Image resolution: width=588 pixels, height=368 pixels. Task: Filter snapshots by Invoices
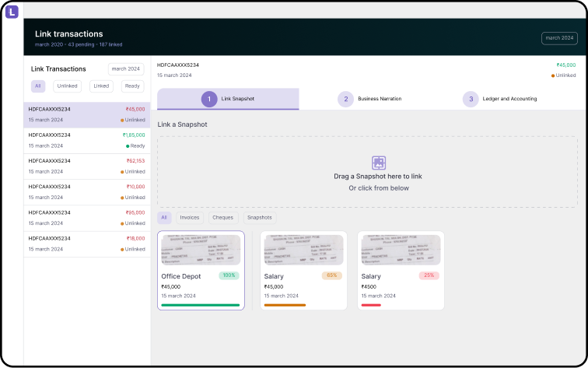pyautogui.click(x=190, y=218)
